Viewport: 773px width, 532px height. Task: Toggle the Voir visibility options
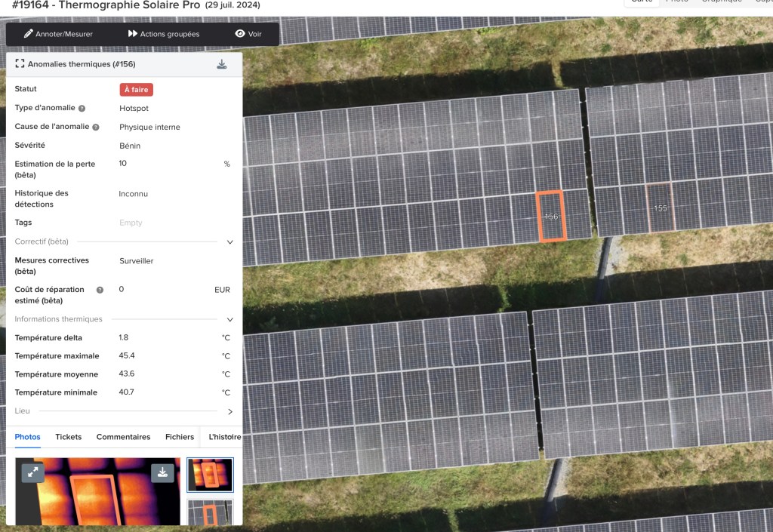(248, 34)
